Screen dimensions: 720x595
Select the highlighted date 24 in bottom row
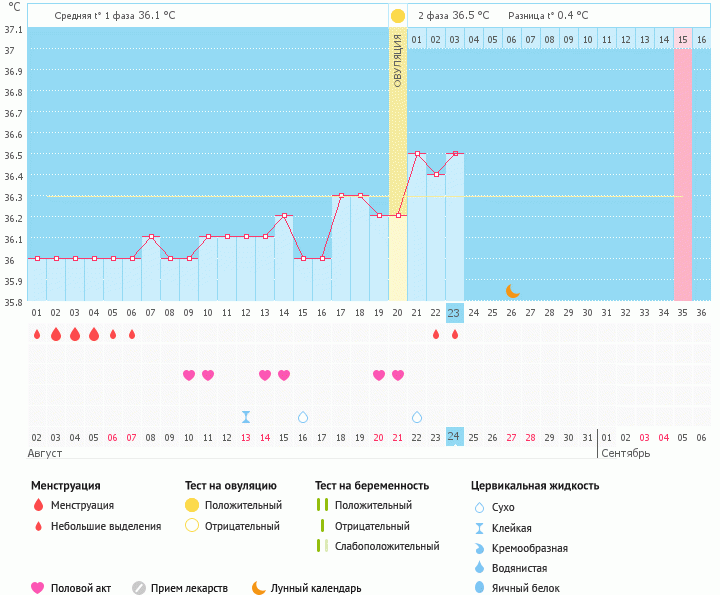point(454,437)
